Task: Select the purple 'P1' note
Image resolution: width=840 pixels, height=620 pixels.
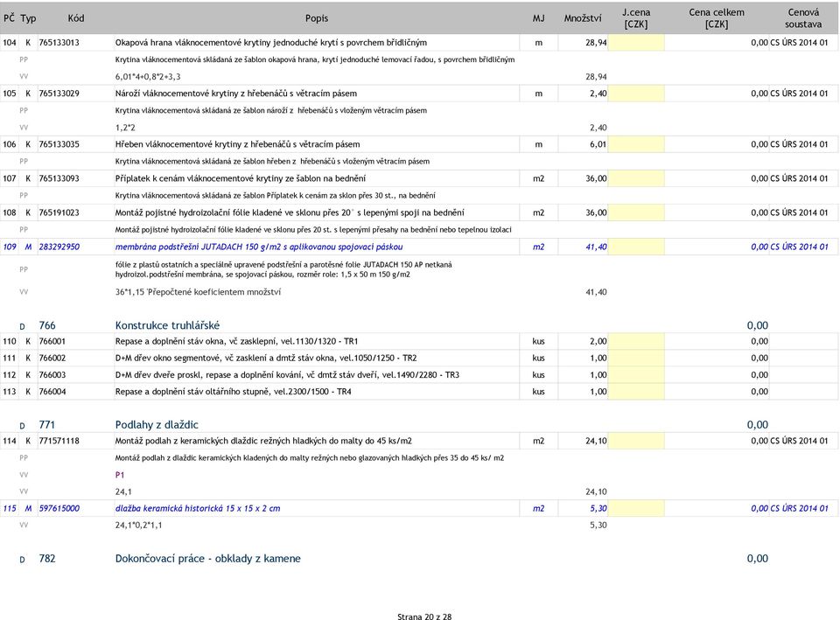Action: click(x=120, y=474)
